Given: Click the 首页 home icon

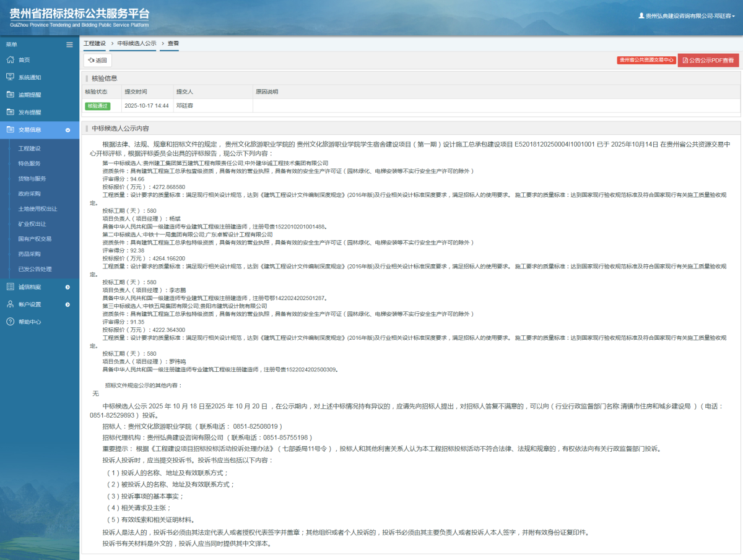Looking at the screenshot, I should coord(10,60).
